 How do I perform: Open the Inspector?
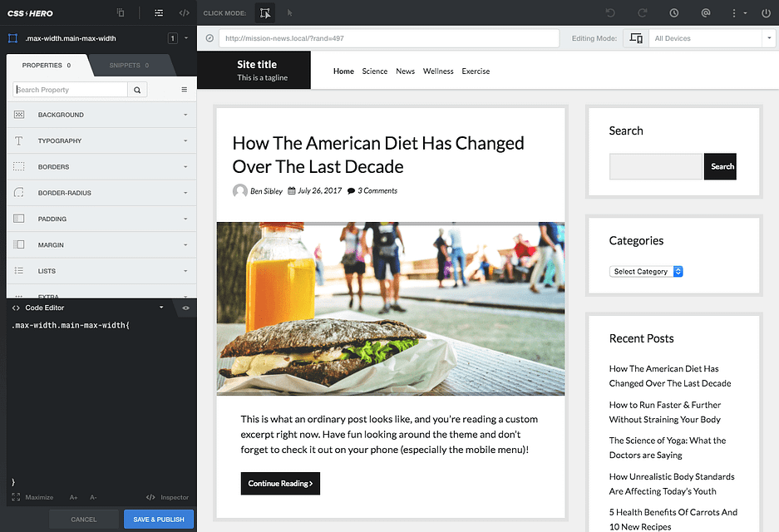click(x=167, y=497)
